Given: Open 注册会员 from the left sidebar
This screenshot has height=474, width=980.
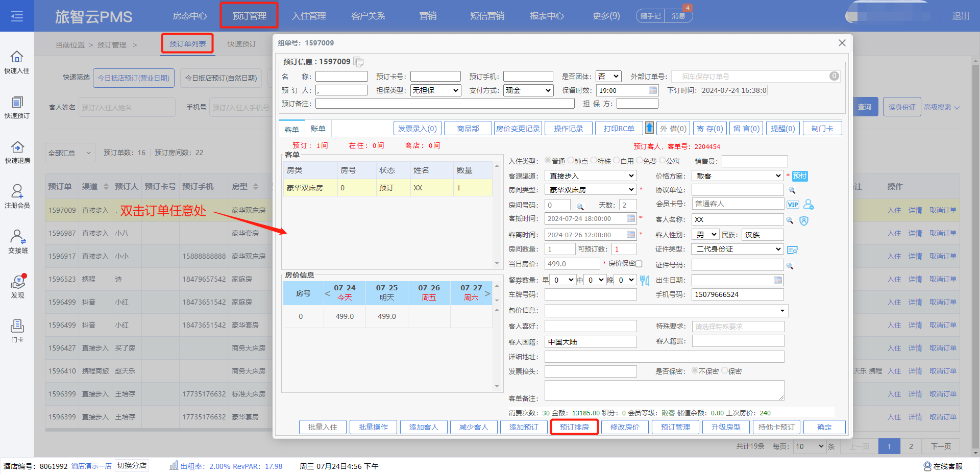Looking at the screenshot, I should [x=17, y=197].
